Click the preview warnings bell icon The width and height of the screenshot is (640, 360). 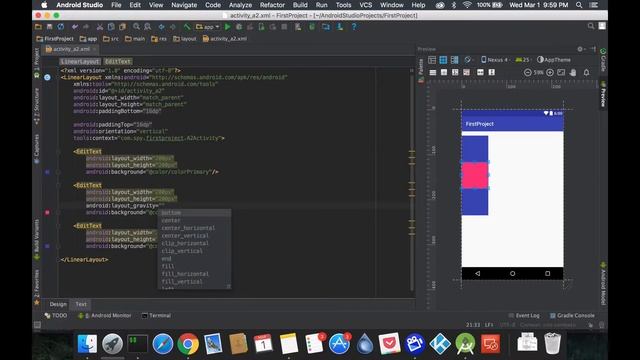586,73
